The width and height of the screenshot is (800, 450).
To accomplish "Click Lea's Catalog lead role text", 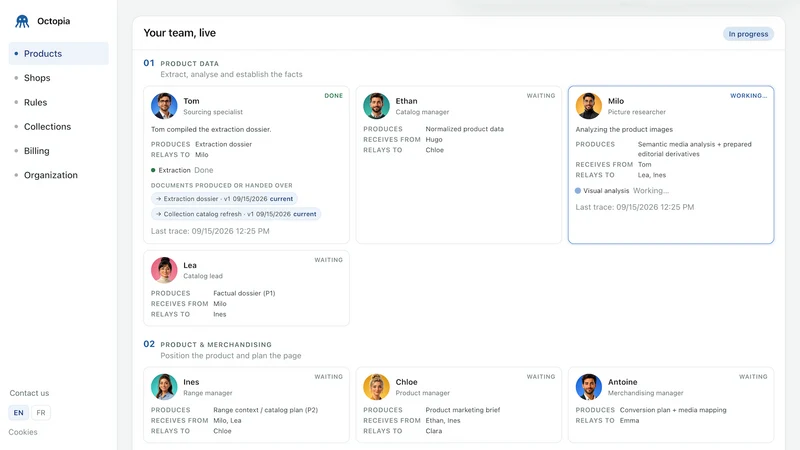I will (x=203, y=276).
